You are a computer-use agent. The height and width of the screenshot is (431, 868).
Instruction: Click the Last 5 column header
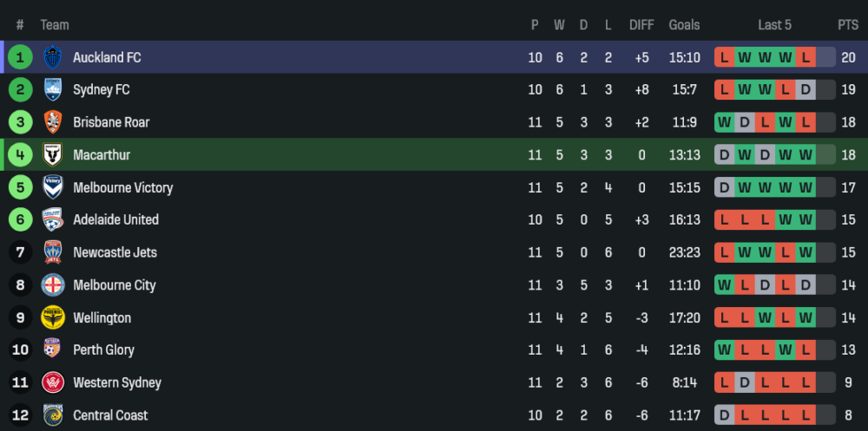pos(774,25)
